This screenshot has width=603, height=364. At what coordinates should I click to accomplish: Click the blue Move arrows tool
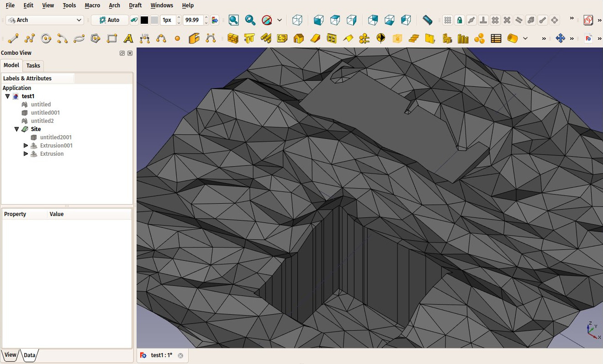561,38
